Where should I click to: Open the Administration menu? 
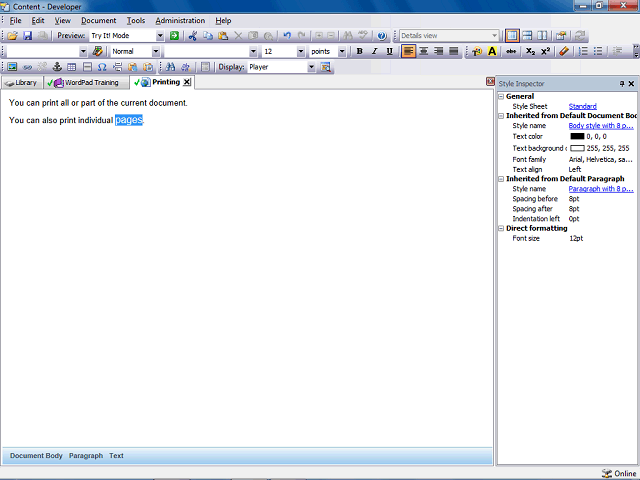(x=180, y=20)
